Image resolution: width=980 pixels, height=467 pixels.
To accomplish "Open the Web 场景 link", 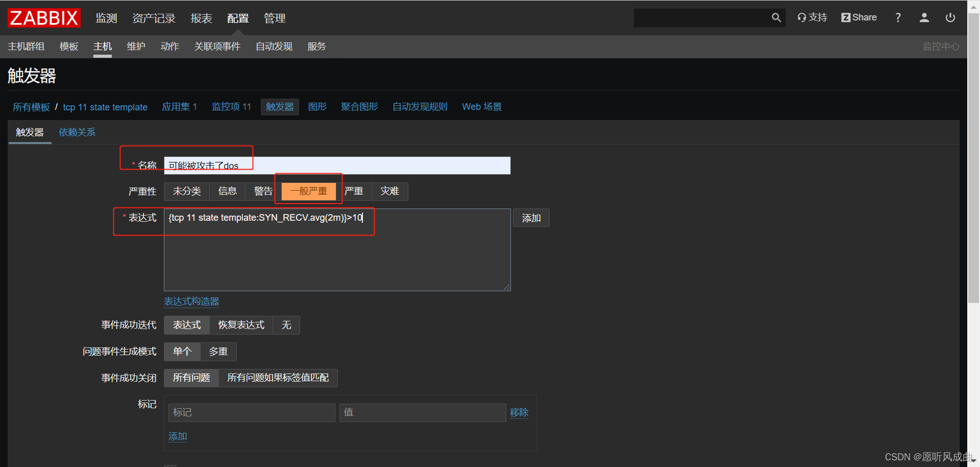I will point(482,107).
